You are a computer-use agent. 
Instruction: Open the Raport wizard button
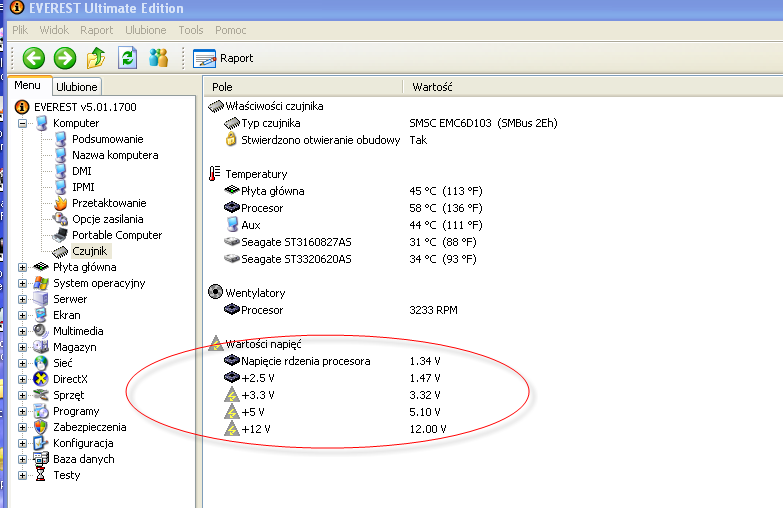(223, 58)
